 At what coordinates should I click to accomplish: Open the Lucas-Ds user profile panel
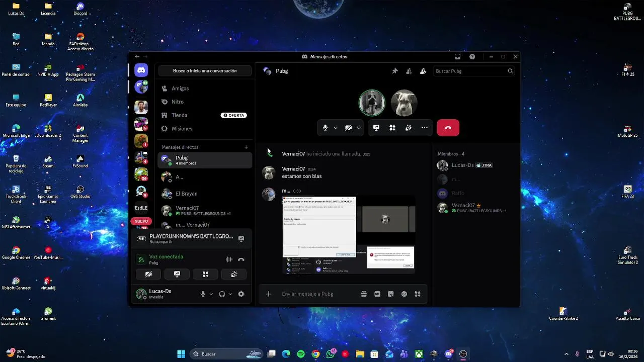tap(165, 294)
